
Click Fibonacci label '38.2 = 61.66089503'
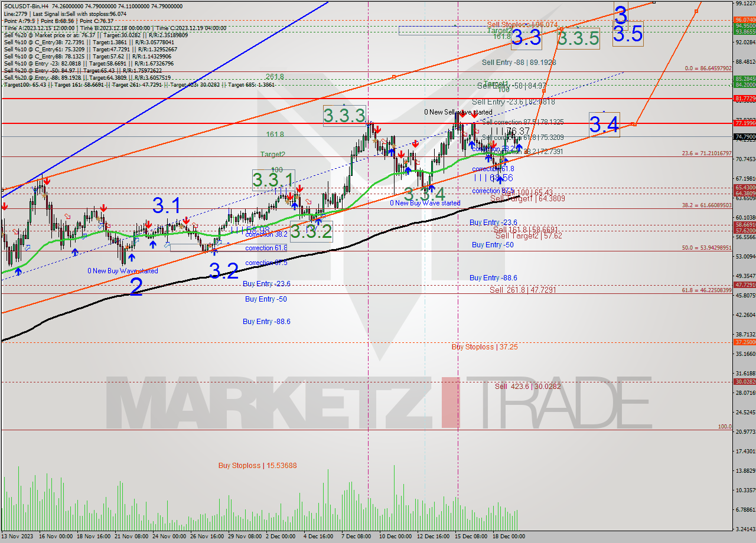pos(706,205)
